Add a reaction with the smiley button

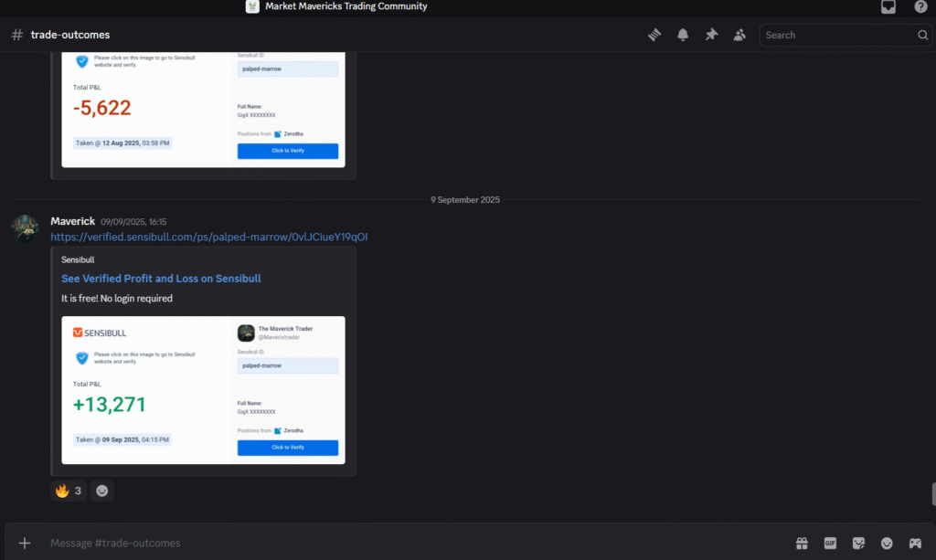pyautogui.click(x=101, y=491)
